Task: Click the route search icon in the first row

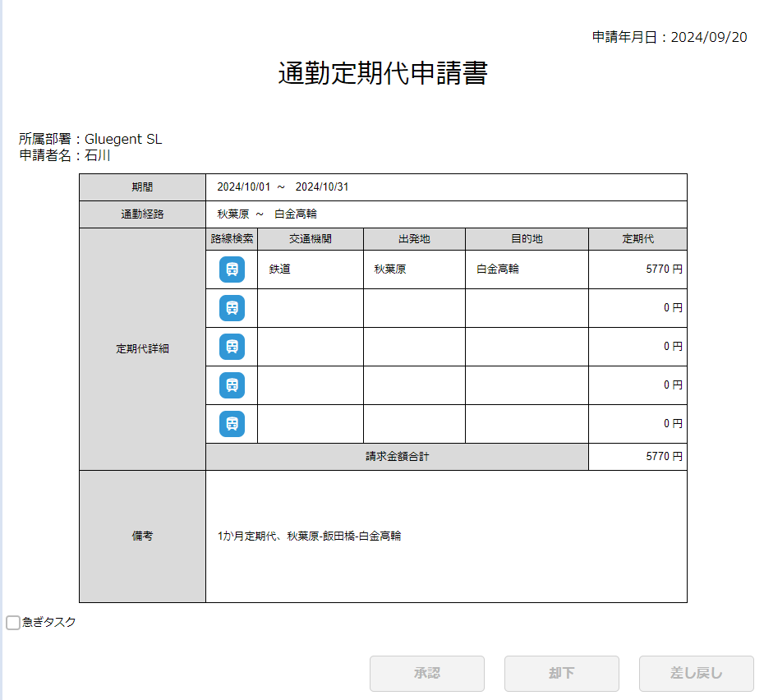Action: coord(232,269)
